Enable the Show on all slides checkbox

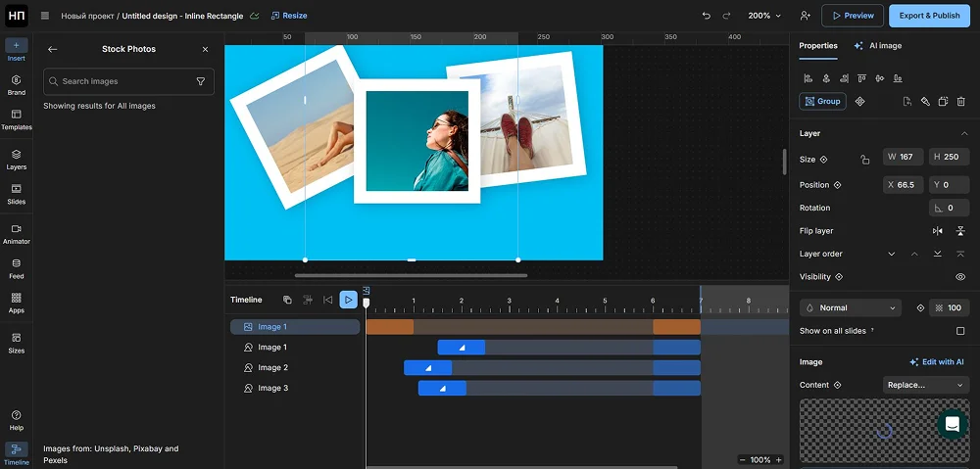(x=960, y=331)
